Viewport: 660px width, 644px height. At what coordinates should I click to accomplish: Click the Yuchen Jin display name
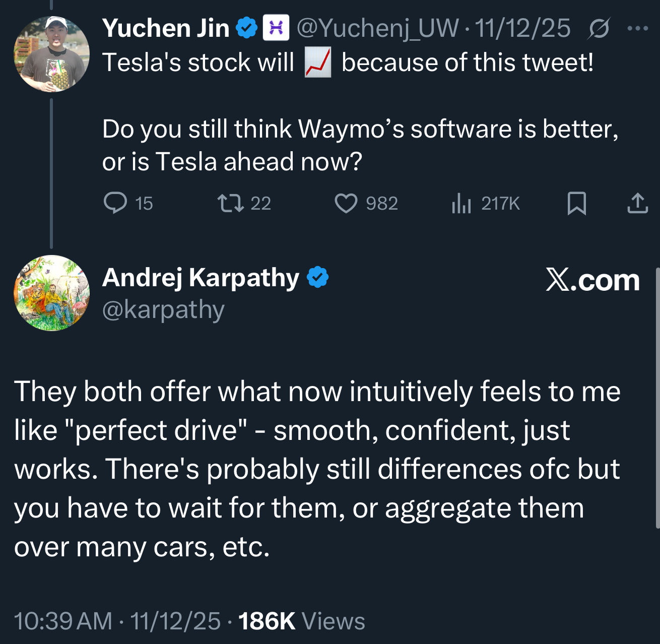[166, 28]
